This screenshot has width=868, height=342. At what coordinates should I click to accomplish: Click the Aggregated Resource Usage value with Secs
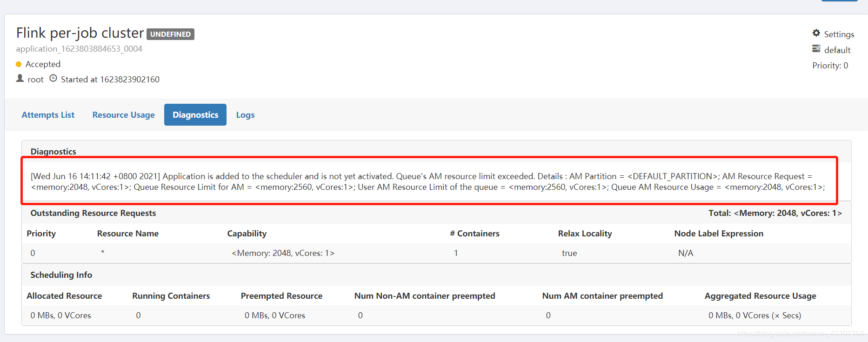(755, 315)
